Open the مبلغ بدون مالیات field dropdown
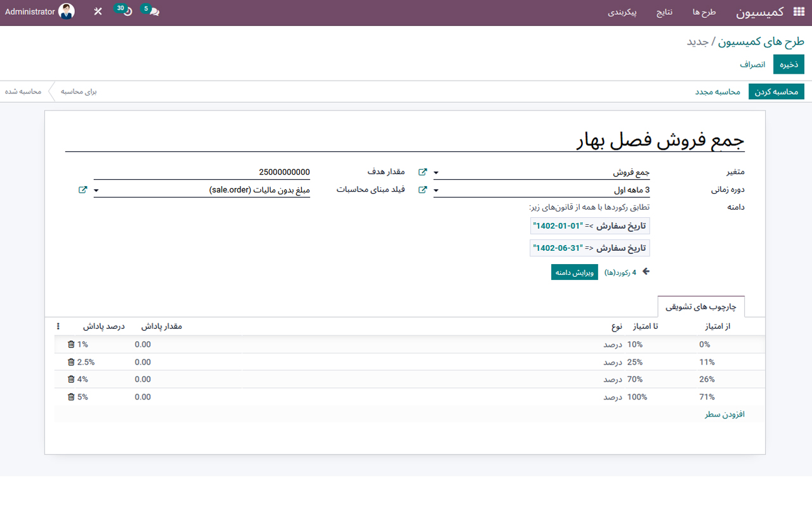812x508 pixels. tap(96, 189)
